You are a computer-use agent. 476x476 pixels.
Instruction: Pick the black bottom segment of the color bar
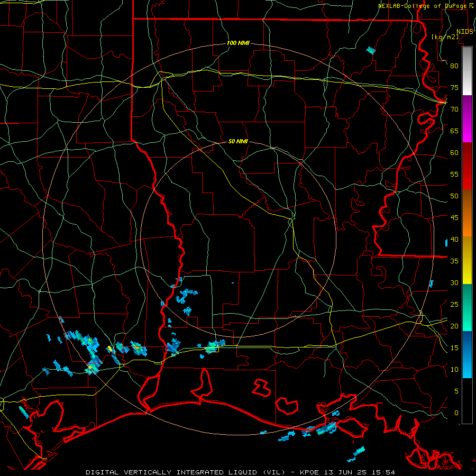[x=467, y=401]
